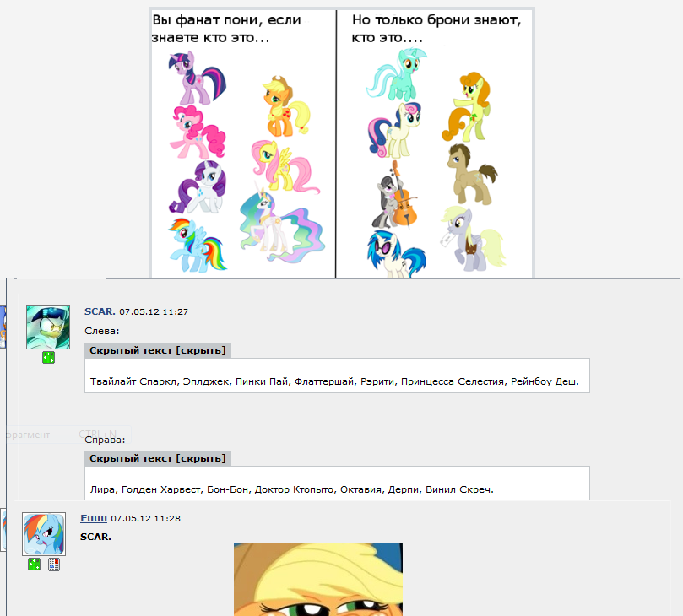Viewport: 683px width, 616px height.
Task: Click Twilight Sparkle in the left panel
Action: pyautogui.click(x=197, y=78)
